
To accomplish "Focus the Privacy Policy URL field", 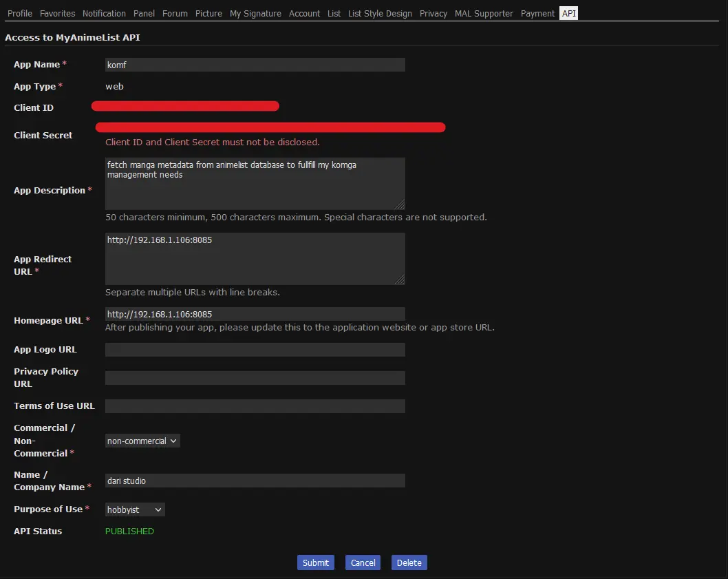I will pyautogui.click(x=255, y=378).
